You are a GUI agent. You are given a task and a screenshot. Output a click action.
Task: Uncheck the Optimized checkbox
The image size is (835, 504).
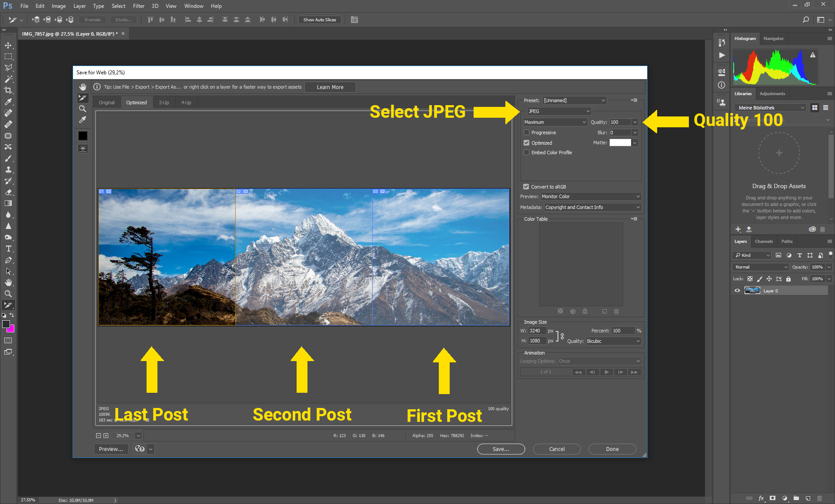(x=526, y=143)
